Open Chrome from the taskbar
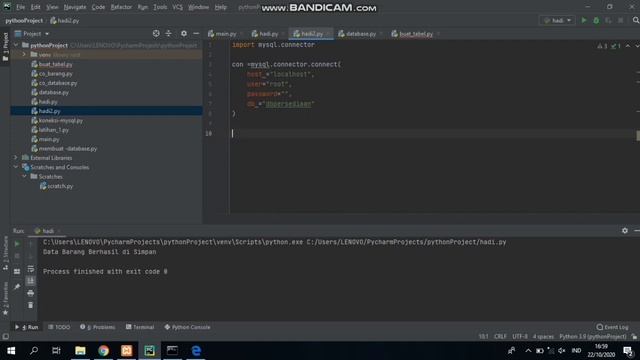Image resolution: width=640 pixels, height=360 pixels. point(103,351)
